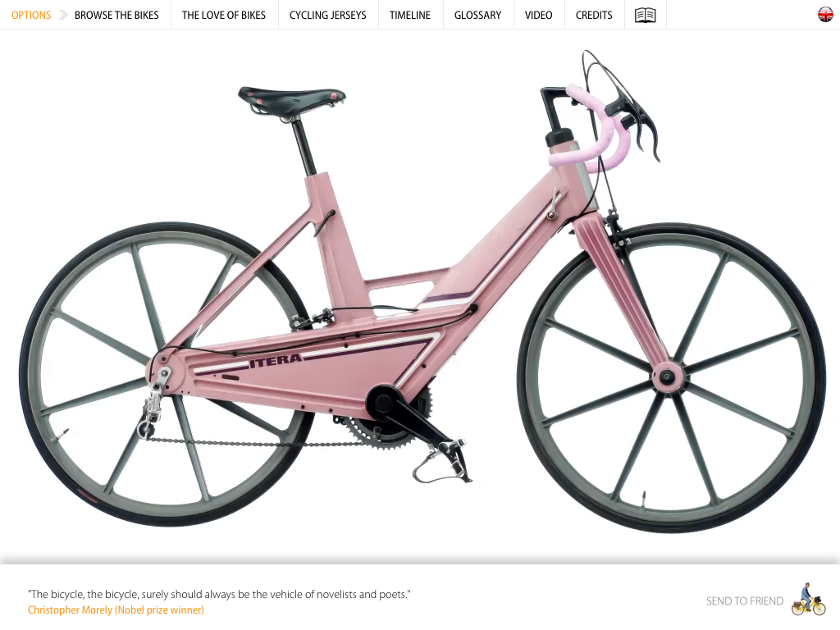Go to The Love of Bikes
Image resolution: width=840 pixels, height=630 pixels.
[x=223, y=15]
